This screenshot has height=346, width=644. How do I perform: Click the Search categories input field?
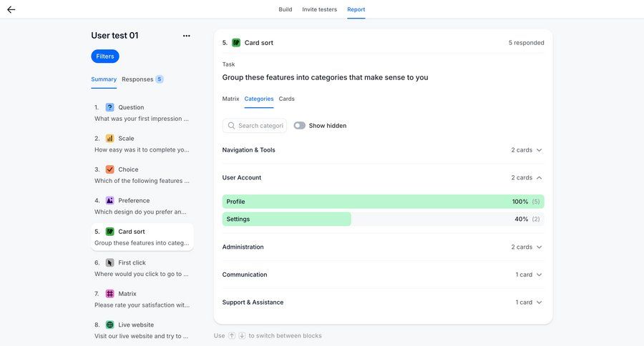[260, 126]
